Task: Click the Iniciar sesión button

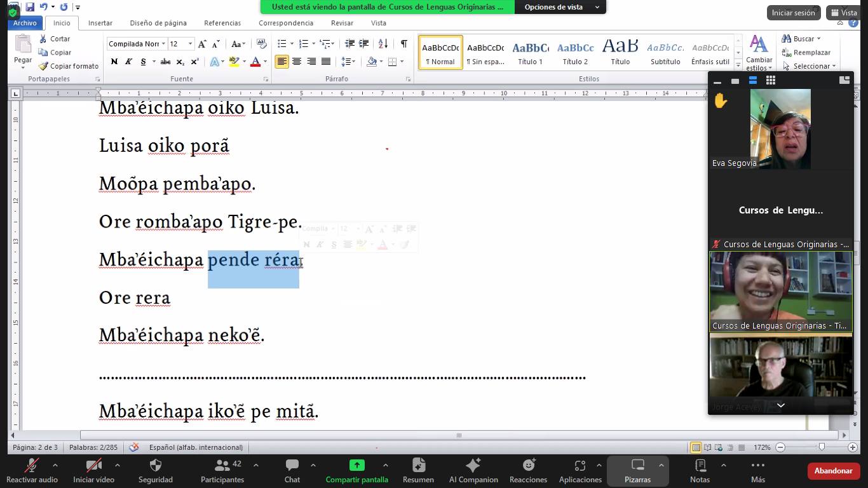Action: pyautogui.click(x=792, y=13)
